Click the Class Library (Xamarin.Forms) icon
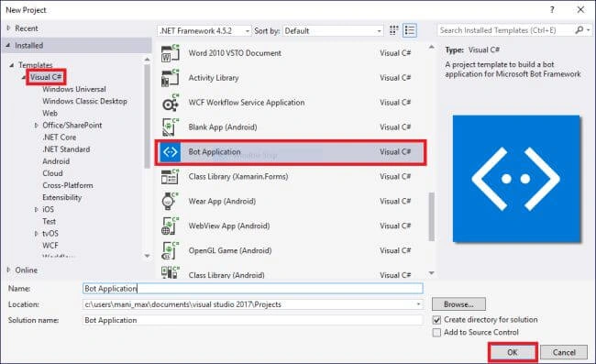The height and width of the screenshot is (364, 596). (170, 177)
